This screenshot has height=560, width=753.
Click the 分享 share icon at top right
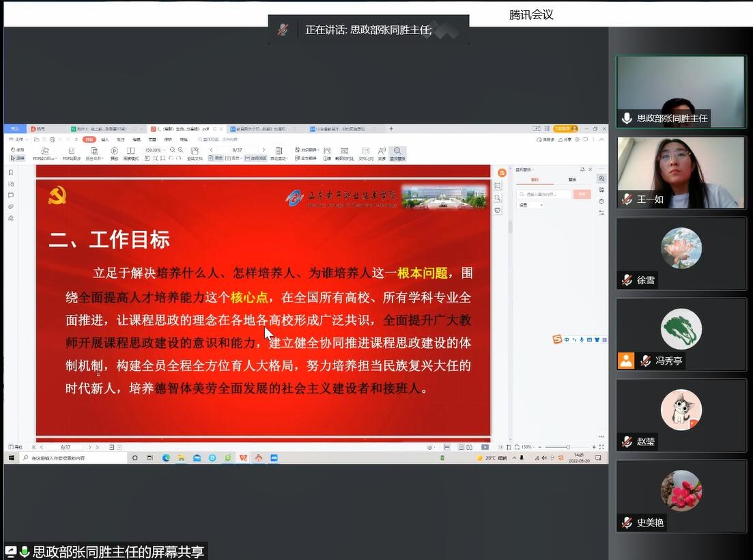(x=566, y=139)
